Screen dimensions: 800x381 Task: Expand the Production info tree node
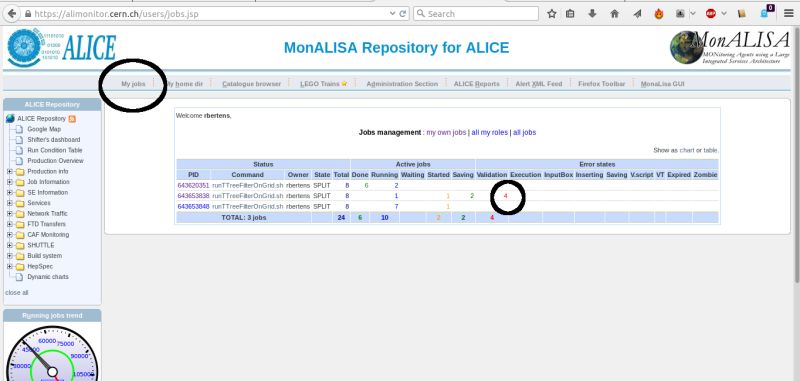[10, 172]
